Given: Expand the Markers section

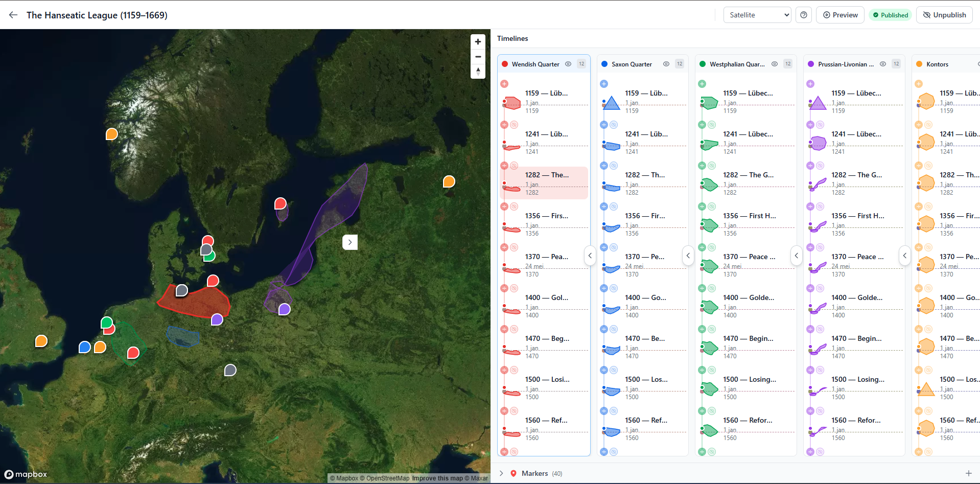Looking at the screenshot, I should [x=501, y=473].
